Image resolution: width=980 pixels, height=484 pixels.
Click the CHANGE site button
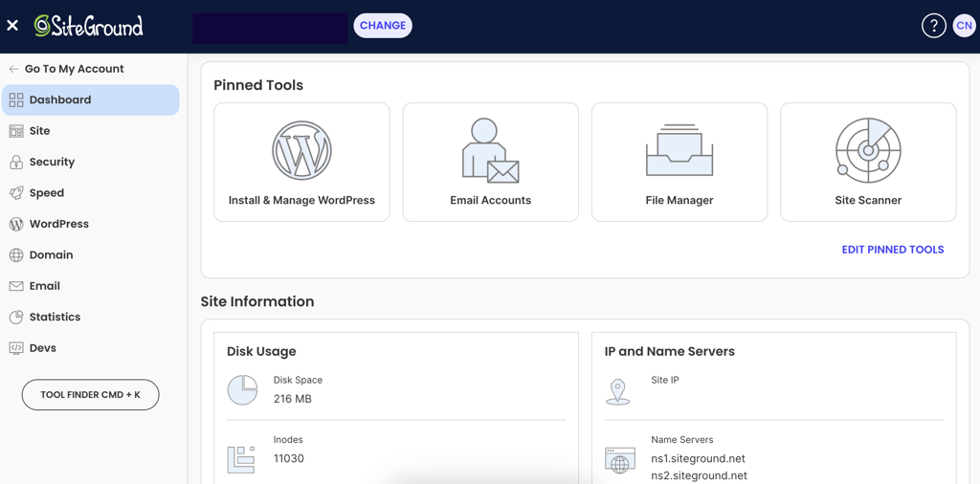pyautogui.click(x=383, y=26)
